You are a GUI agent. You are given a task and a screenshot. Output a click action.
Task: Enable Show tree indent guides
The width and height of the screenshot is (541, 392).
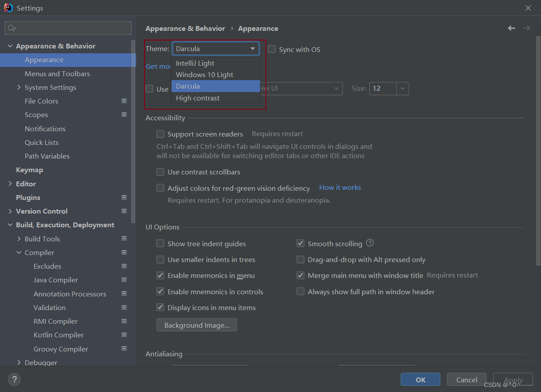[160, 244]
